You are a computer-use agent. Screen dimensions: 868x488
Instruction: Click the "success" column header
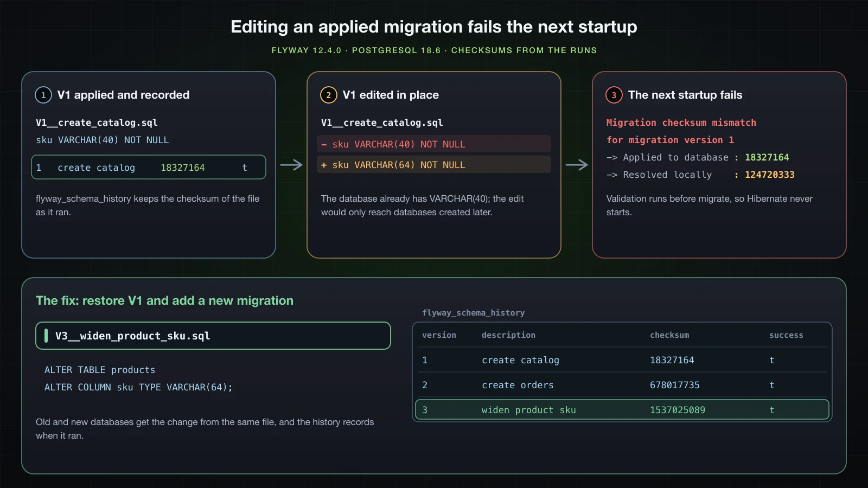pyautogui.click(x=786, y=335)
